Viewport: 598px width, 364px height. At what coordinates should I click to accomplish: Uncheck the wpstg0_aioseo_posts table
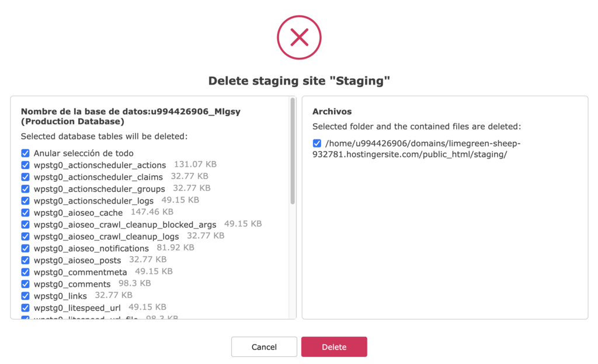point(25,260)
